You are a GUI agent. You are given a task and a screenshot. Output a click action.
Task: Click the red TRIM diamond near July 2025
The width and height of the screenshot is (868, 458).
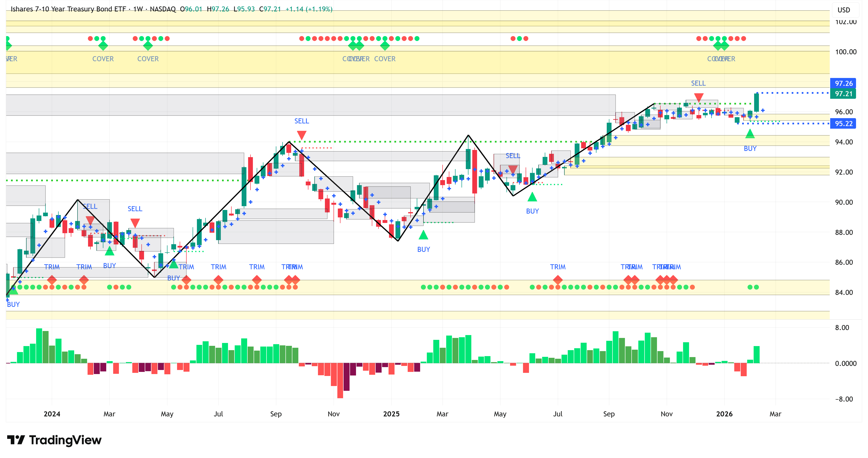click(x=558, y=280)
